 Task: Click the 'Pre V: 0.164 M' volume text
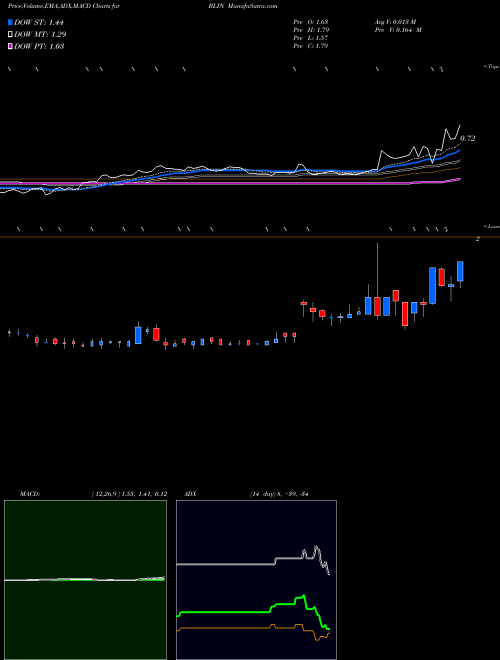pyautogui.click(x=398, y=30)
